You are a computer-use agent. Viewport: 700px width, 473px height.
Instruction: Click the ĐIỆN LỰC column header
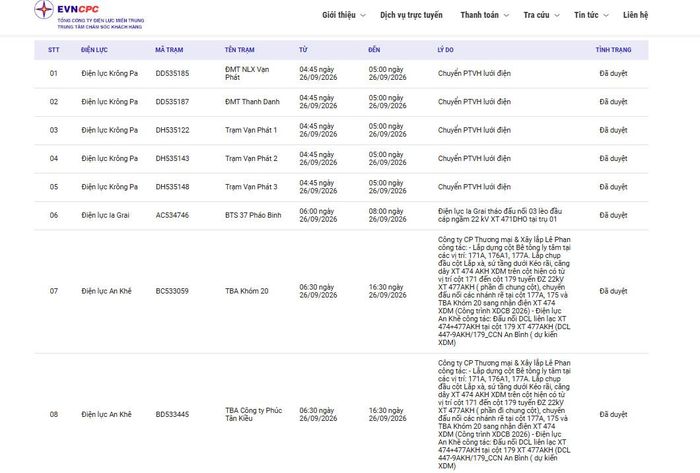click(94, 50)
